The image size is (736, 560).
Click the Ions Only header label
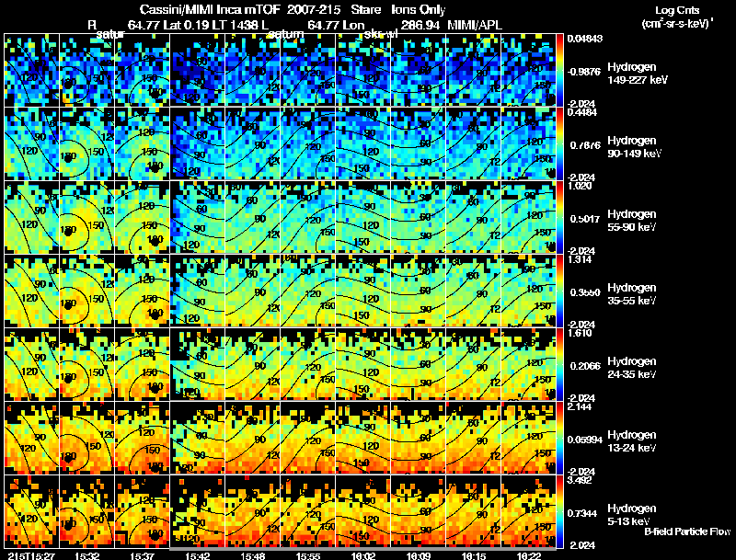pos(419,9)
